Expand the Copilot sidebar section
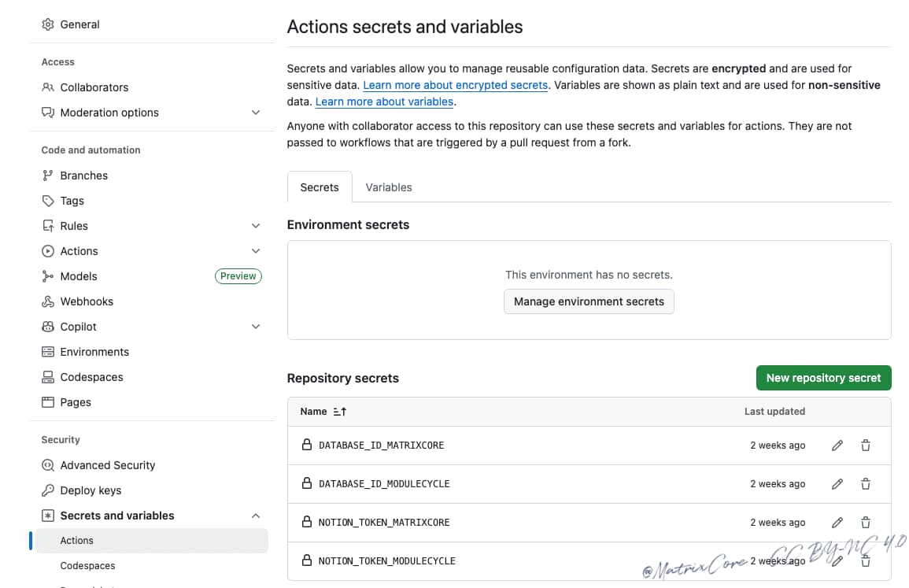909x588 pixels. pyautogui.click(x=255, y=327)
